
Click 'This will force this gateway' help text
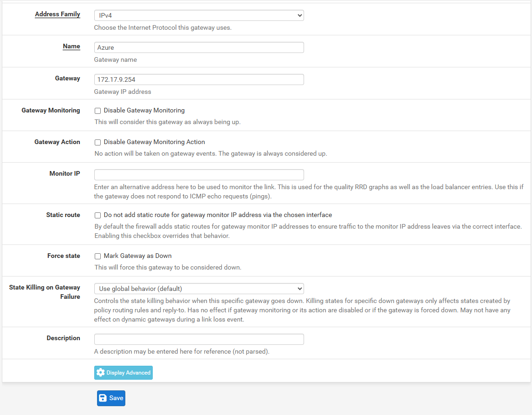coord(168,267)
